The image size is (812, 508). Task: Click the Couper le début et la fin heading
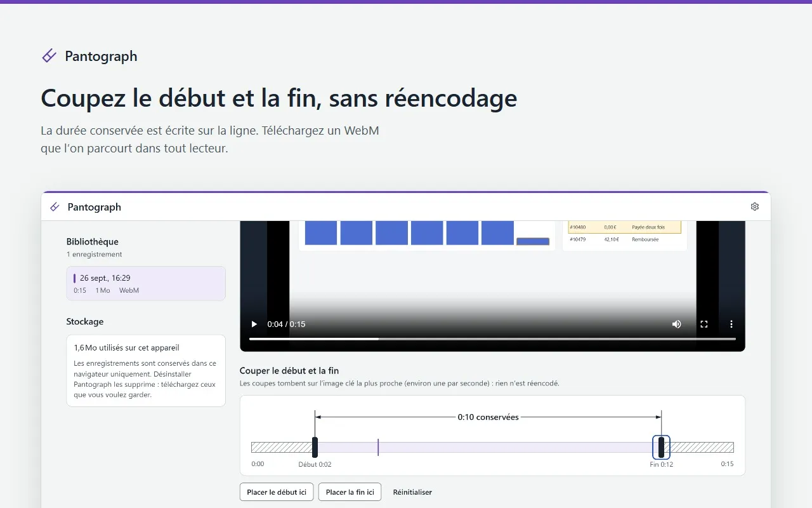tap(289, 370)
